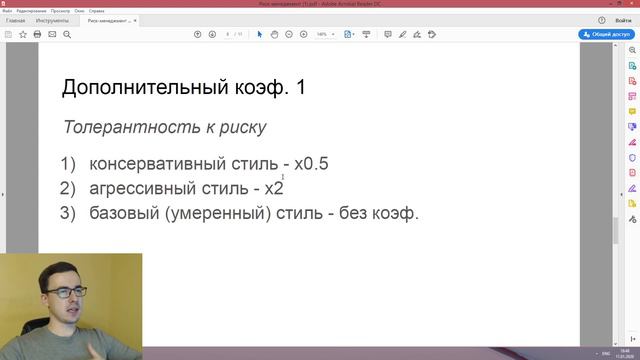Open the Окно menu
The width and height of the screenshot is (640, 360).
(x=80, y=11)
